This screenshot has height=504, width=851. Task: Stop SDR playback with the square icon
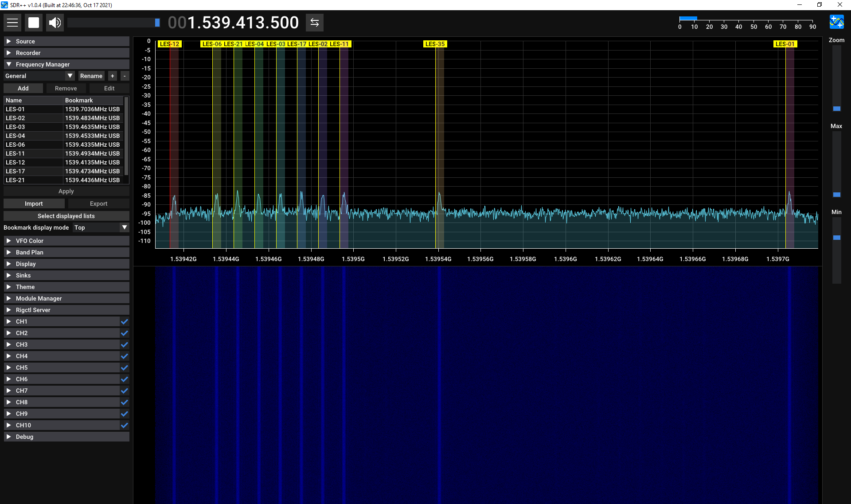pyautogui.click(x=34, y=22)
